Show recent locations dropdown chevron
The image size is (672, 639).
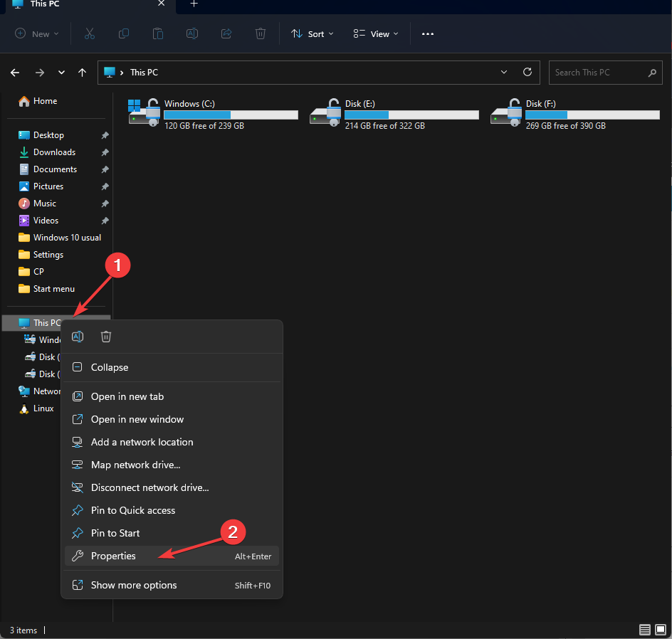click(61, 73)
